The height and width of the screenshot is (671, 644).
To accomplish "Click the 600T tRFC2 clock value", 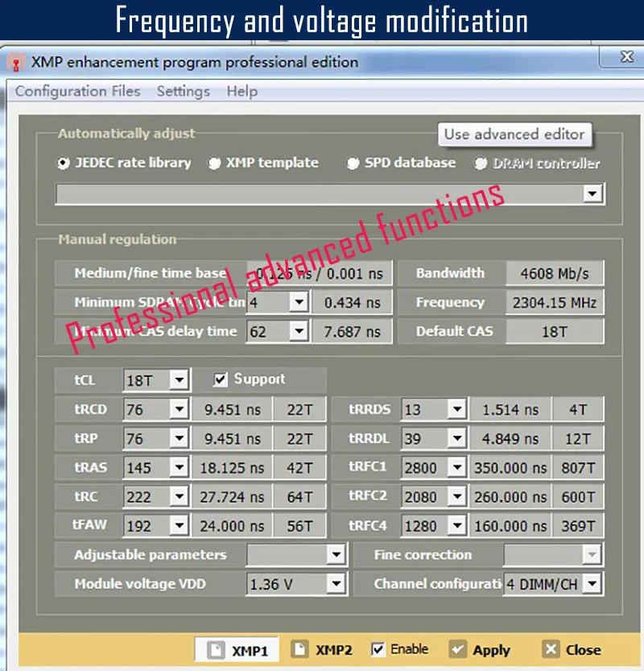I will (x=578, y=497).
